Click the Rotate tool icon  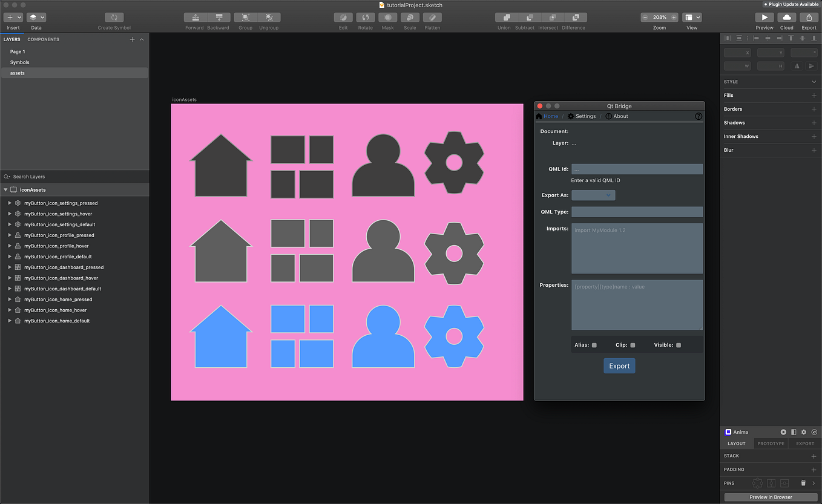[365, 16]
